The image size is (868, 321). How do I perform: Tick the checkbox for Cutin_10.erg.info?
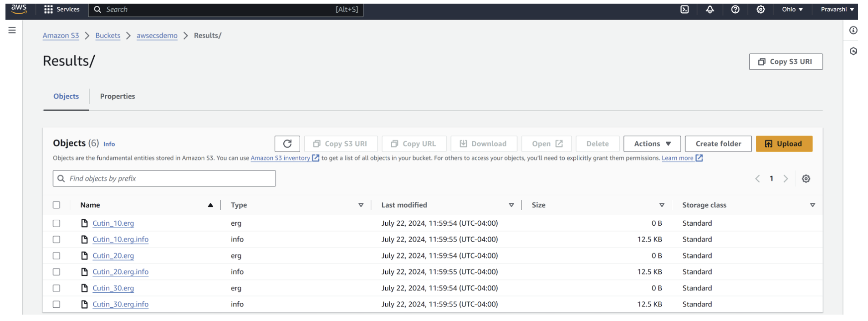click(x=56, y=239)
